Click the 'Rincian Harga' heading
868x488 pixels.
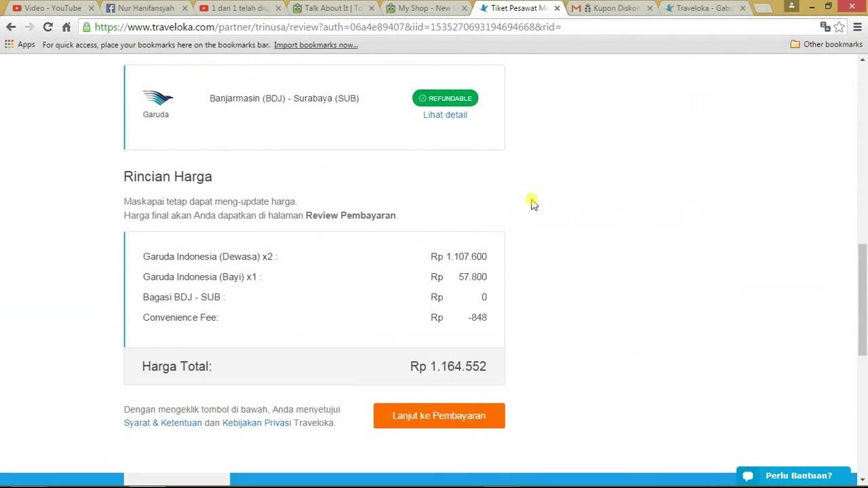coord(167,176)
